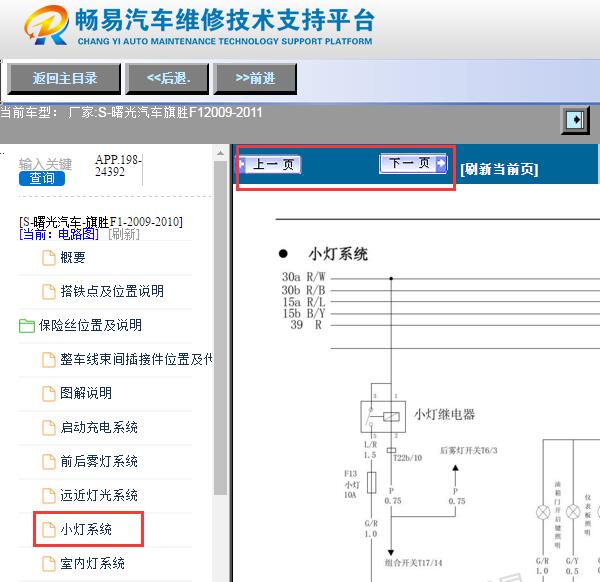Click document icon beside 整车线束间插接件

[x=49, y=360]
